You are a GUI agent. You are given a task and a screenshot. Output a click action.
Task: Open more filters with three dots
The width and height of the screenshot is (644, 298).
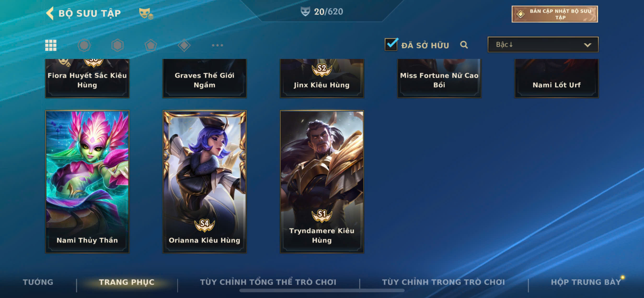217,45
